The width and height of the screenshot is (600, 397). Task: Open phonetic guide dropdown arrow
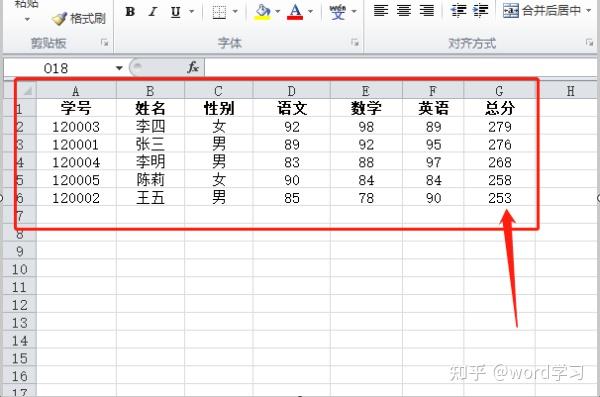pyautogui.click(x=354, y=12)
